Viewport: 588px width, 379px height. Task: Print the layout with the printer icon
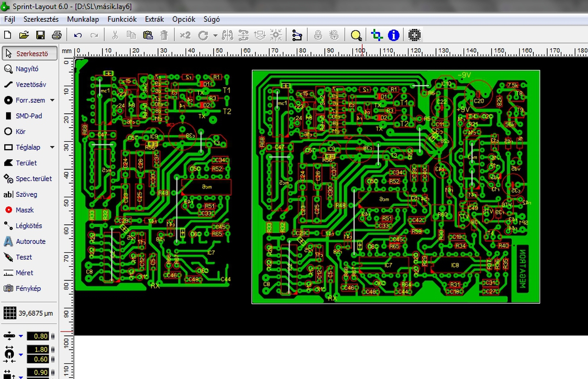point(57,35)
